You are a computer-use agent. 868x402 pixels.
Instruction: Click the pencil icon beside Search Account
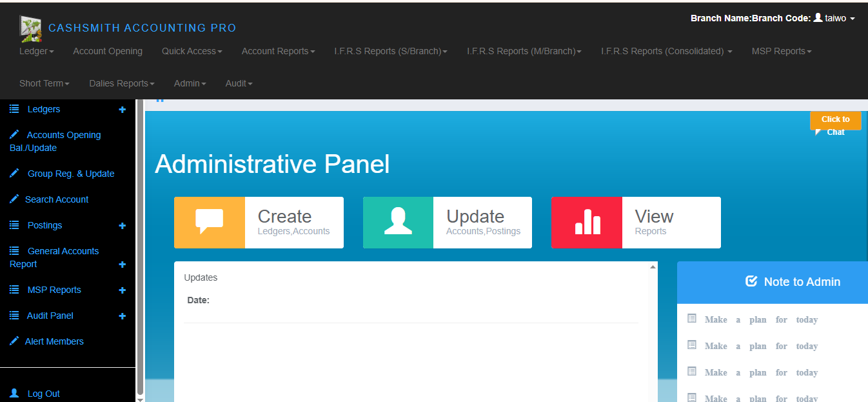click(14, 199)
